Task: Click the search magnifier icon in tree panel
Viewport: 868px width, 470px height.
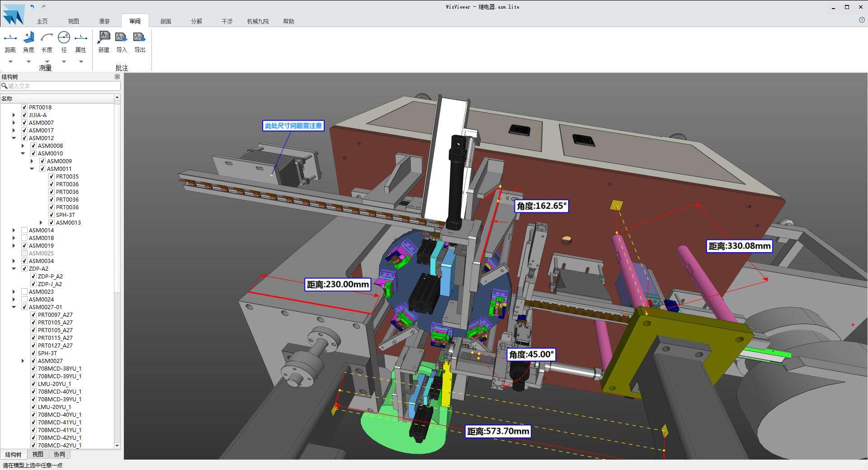Action: [5, 86]
